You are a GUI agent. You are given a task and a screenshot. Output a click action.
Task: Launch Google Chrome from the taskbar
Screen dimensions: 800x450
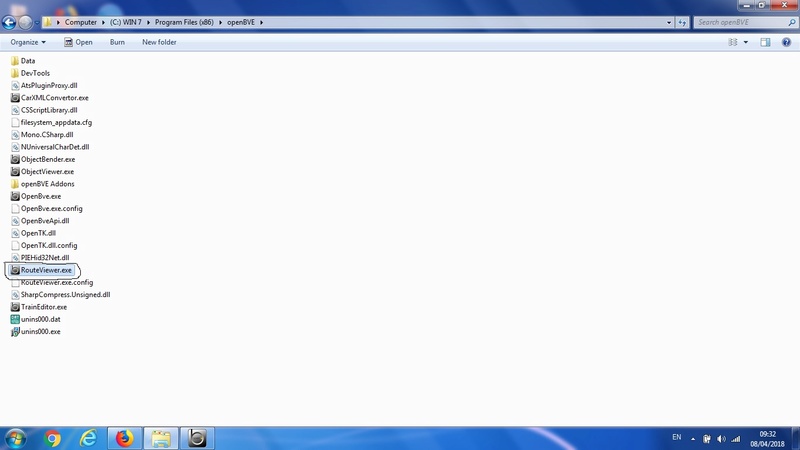tap(52, 439)
